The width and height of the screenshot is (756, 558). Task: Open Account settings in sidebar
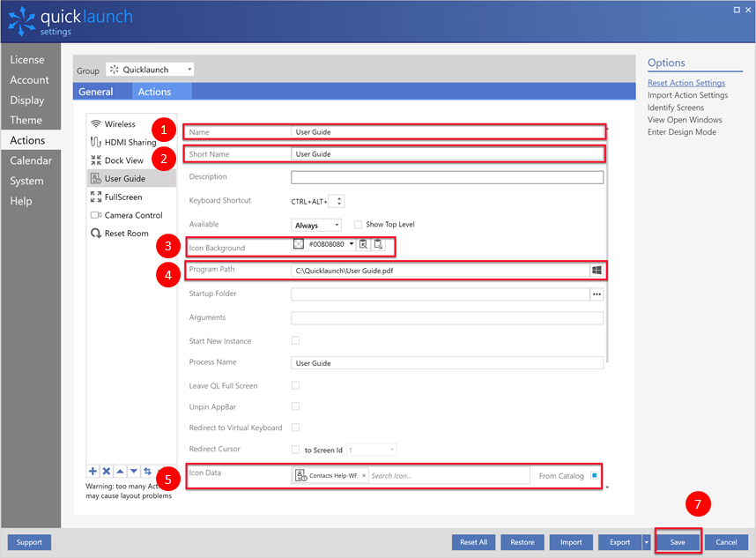point(29,80)
